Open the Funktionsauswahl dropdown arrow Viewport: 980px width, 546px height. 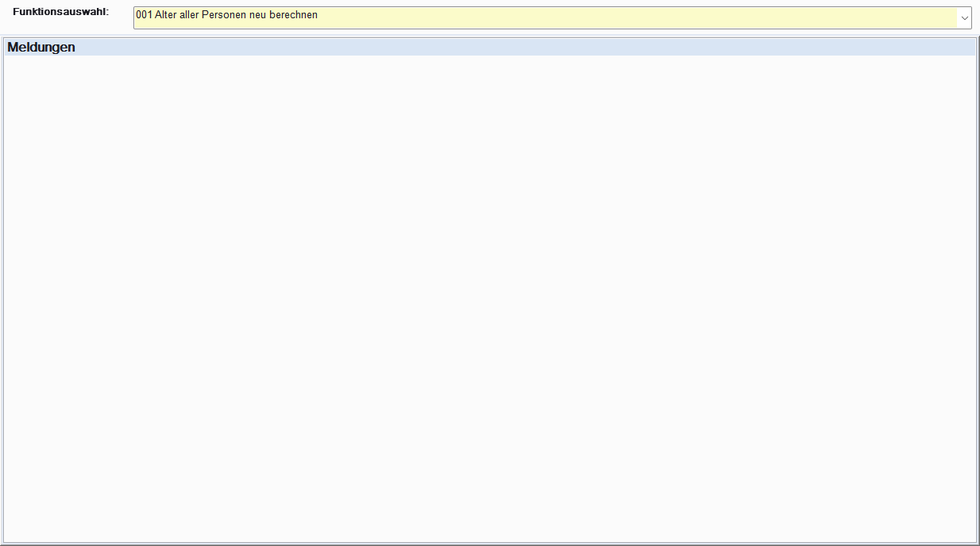(x=964, y=17)
